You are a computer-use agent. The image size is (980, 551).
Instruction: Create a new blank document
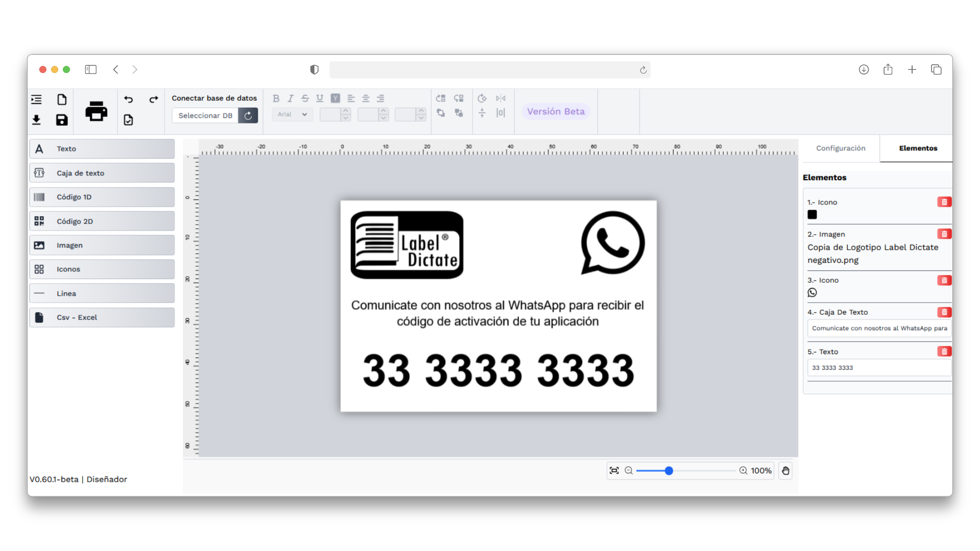pyautogui.click(x=62, y=99)
